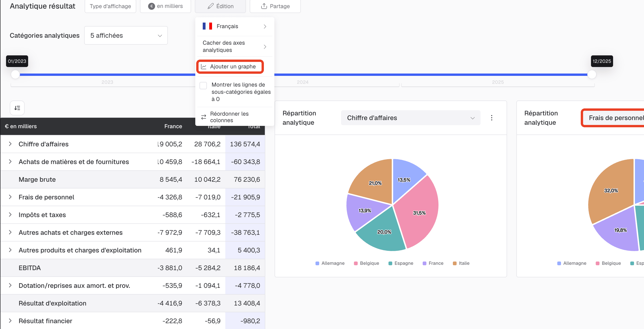Expand Autres achats et charges externes row
Screen dimensions: 644x329
(10, 232)
